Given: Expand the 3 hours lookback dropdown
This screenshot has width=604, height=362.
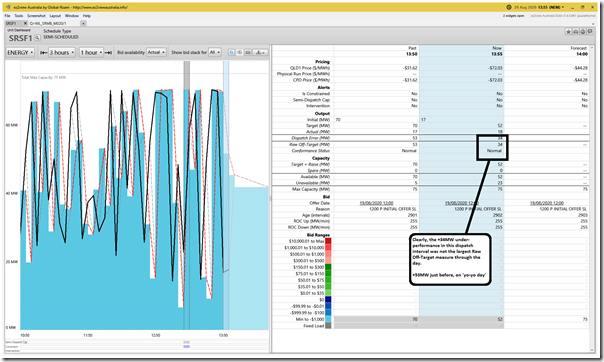Looking at the screenshot, I should coord(62,52).
